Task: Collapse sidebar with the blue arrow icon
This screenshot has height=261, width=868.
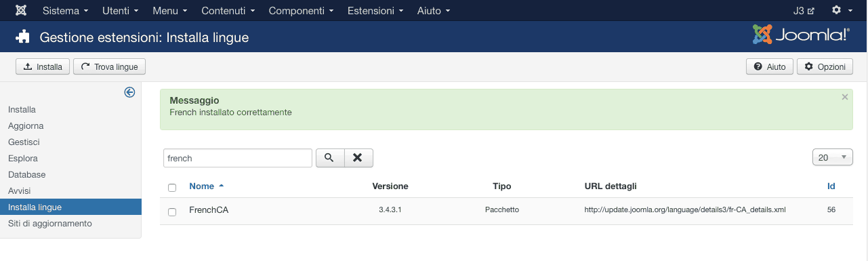Action: click(x=129, y=93)
